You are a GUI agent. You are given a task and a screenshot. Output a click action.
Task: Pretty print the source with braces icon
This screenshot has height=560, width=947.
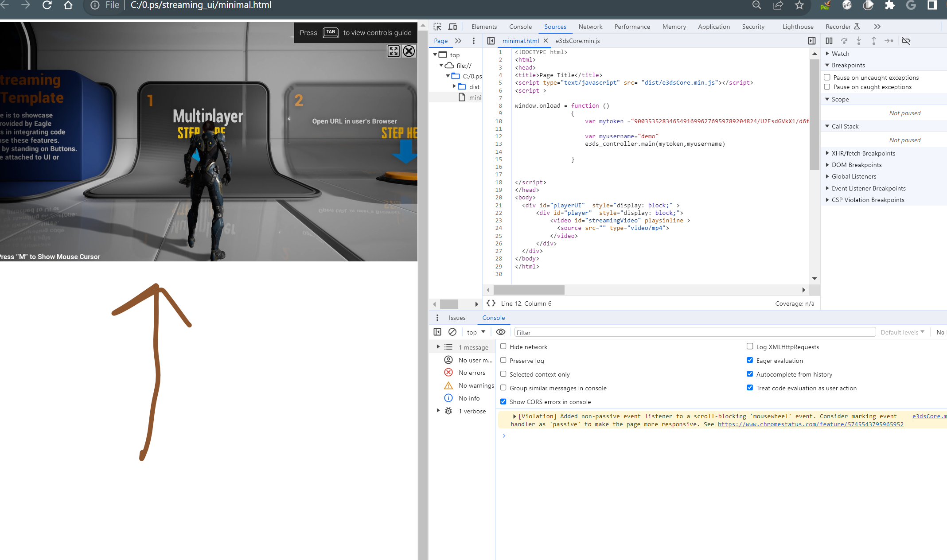pos(491,303)
